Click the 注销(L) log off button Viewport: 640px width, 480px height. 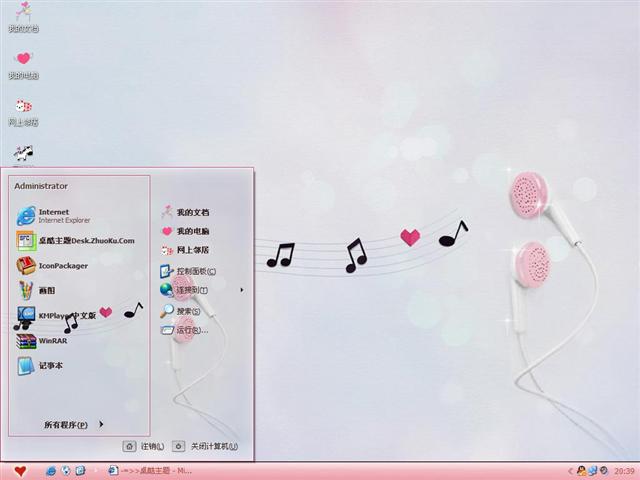pos(144,447)
